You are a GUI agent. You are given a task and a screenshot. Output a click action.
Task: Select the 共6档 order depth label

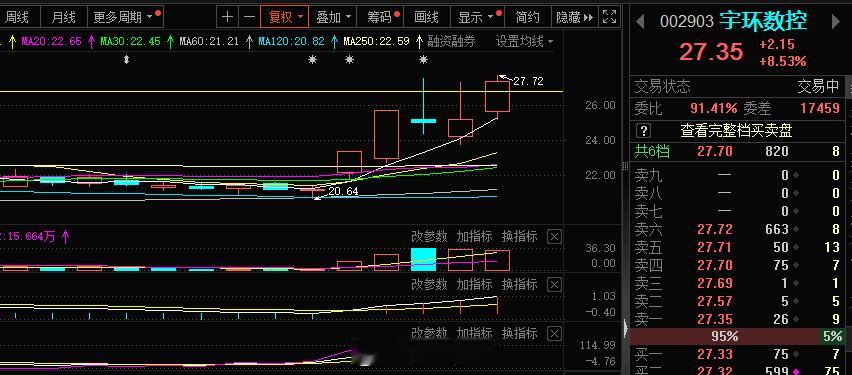point(653,151)
